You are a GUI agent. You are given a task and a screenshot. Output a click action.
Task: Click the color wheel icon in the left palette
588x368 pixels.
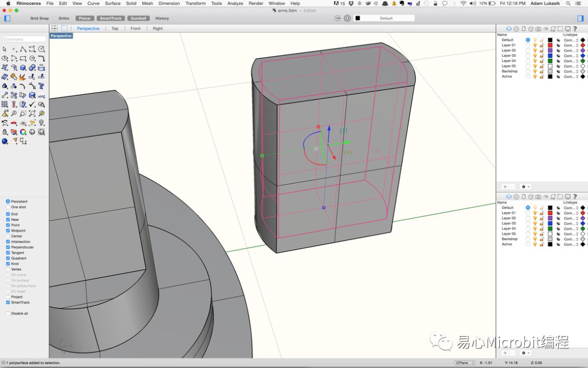23,132
